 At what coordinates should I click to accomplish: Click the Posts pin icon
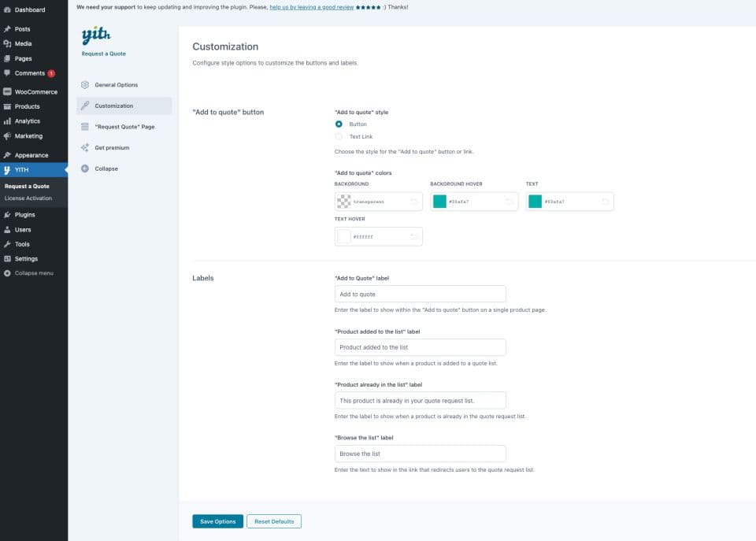click(x=7, y=29)
